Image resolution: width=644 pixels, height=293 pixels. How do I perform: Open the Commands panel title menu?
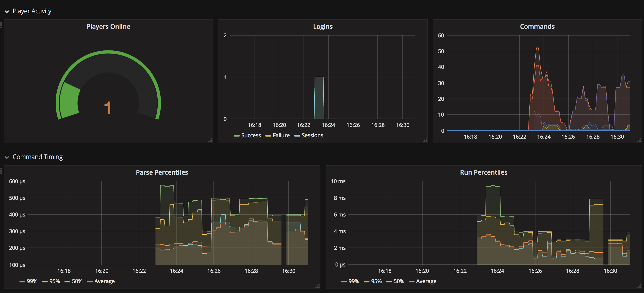coord(537,27)
